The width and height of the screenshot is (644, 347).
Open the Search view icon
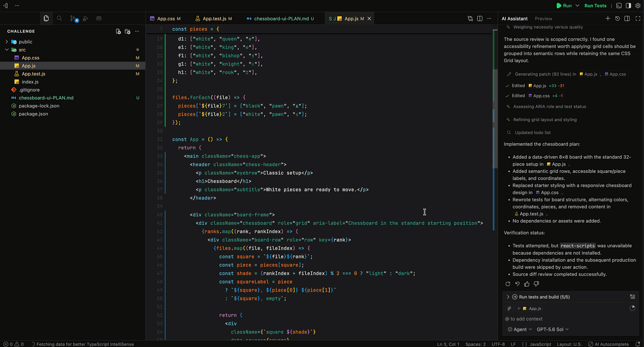[59, 18]
